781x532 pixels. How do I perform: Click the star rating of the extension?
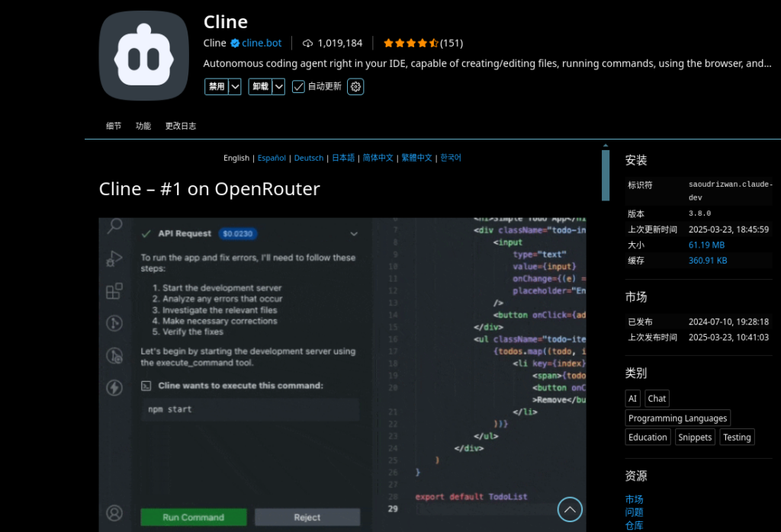tap(411, 43)
